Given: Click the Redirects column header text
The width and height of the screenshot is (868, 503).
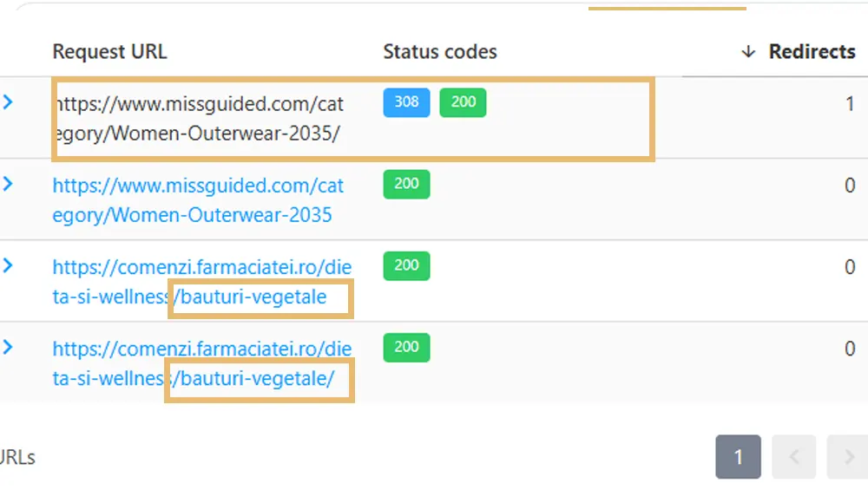Looking at the screenshot, I should click(x=812, y=52).
